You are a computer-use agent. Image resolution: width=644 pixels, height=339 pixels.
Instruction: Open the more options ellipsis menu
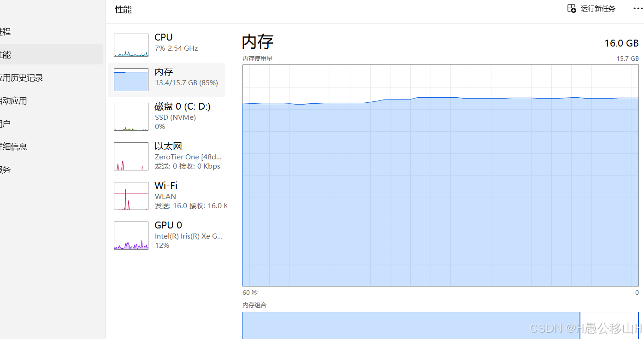638,8
